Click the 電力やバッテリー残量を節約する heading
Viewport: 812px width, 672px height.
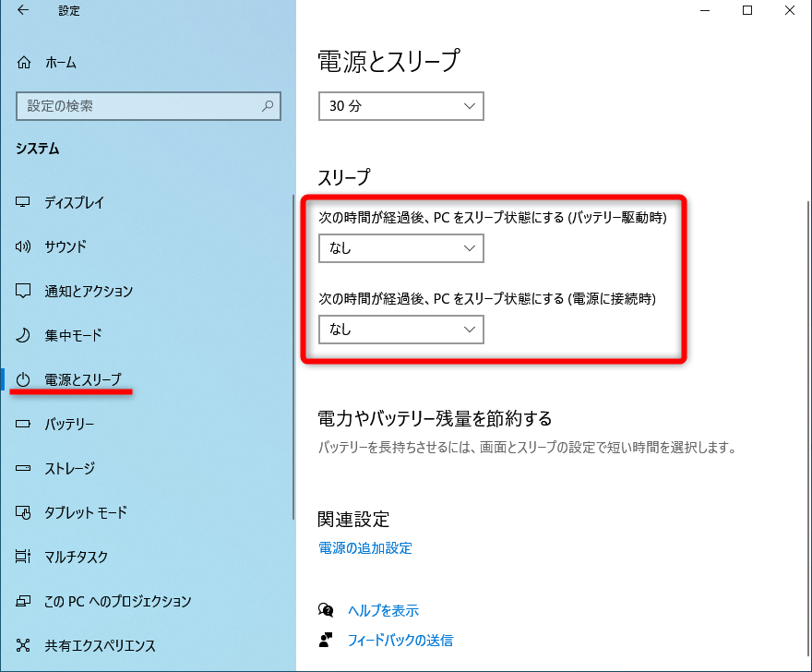click(435, 418)
